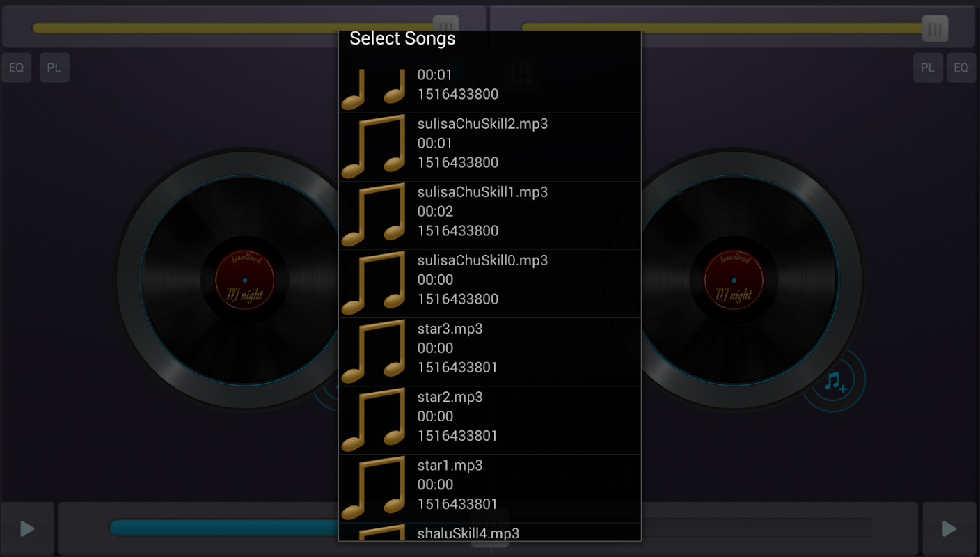This screenshot has height=557, width=980.
Task: Add a song to the right deck
Action: pos(834,382)
